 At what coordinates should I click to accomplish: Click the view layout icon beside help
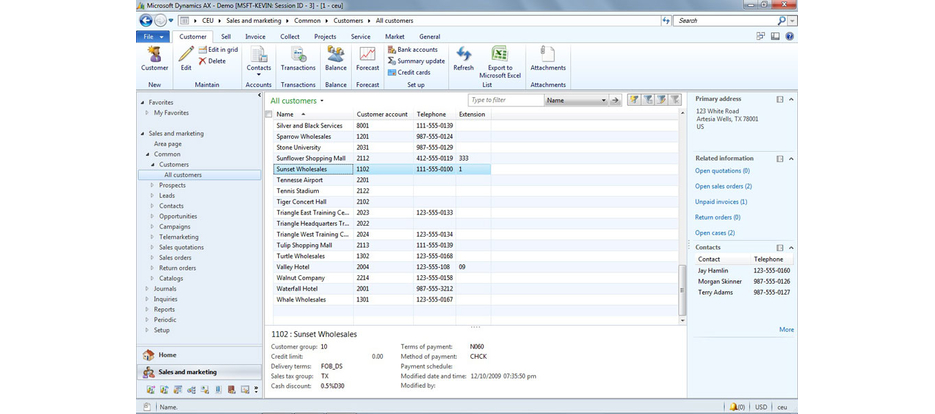pos(775,36)
